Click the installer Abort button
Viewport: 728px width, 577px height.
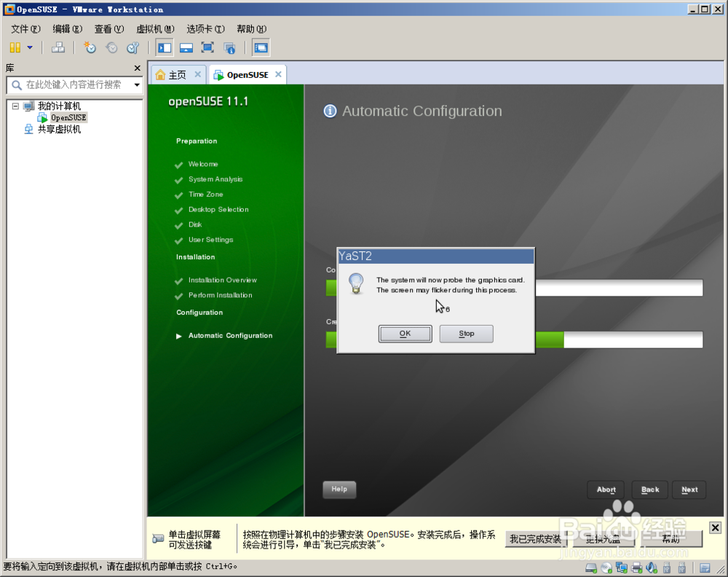click(606, 490)
